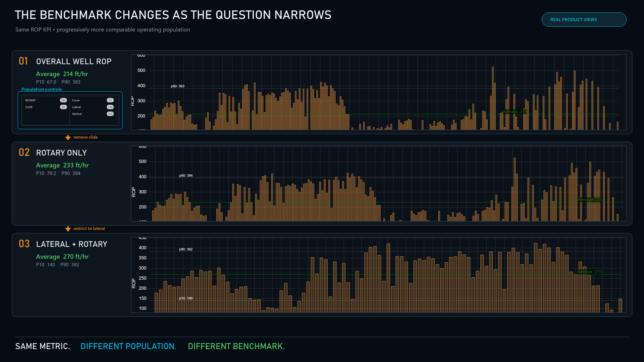Click the tallest bar in the Rotary Only chart

point(515,189)
